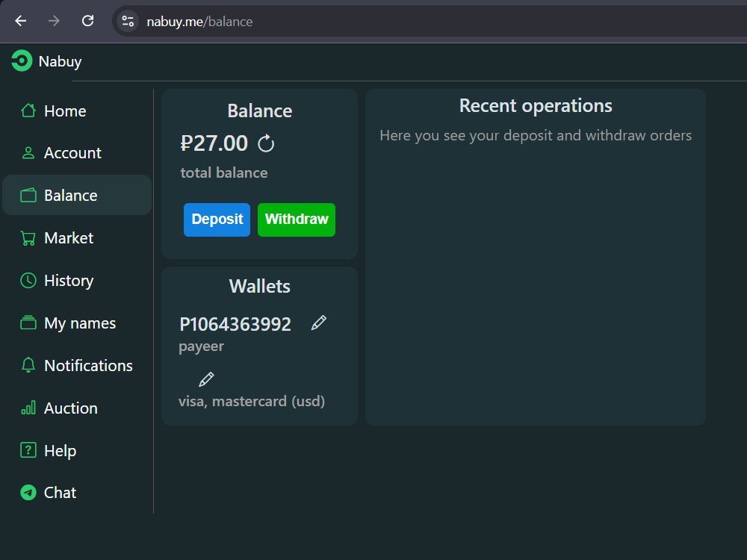Open the Account menu item
747x560 pixels.
[77, 153]
